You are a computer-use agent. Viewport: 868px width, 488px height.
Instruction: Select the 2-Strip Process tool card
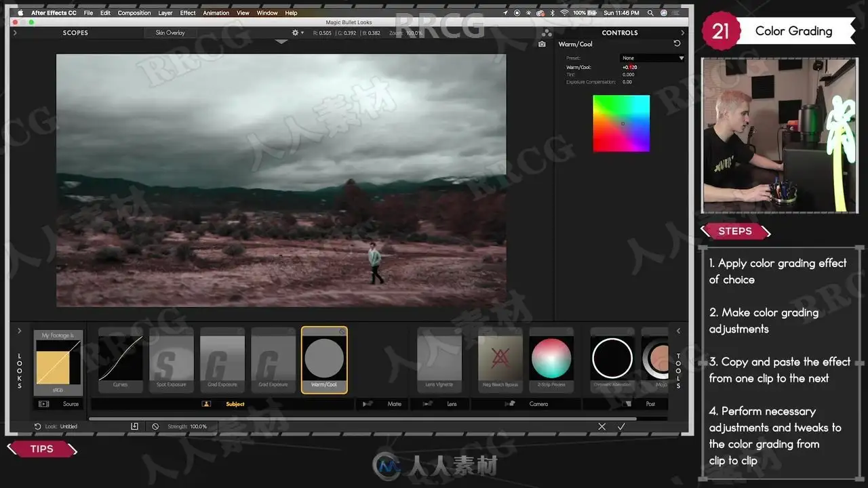(x=551, y=360)
